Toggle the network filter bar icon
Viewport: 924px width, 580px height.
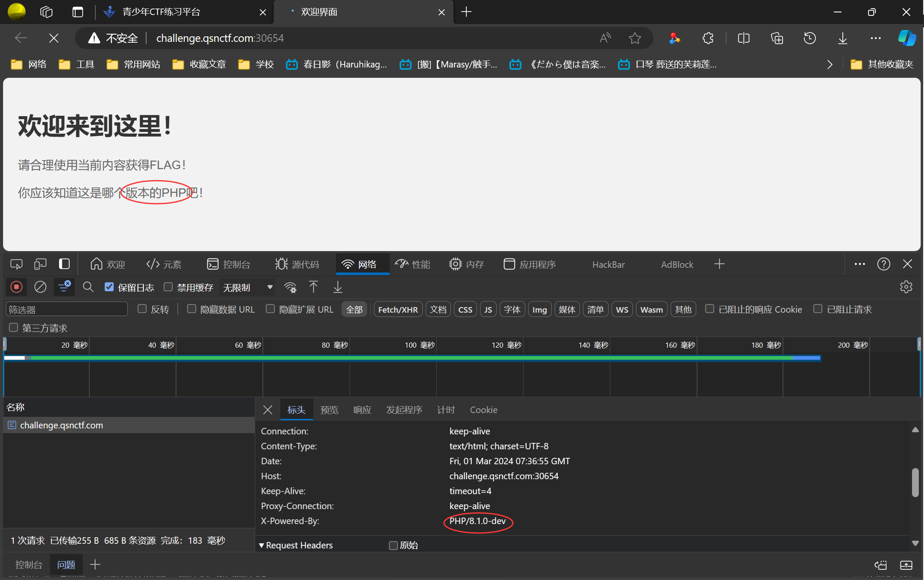coord(64,287)
